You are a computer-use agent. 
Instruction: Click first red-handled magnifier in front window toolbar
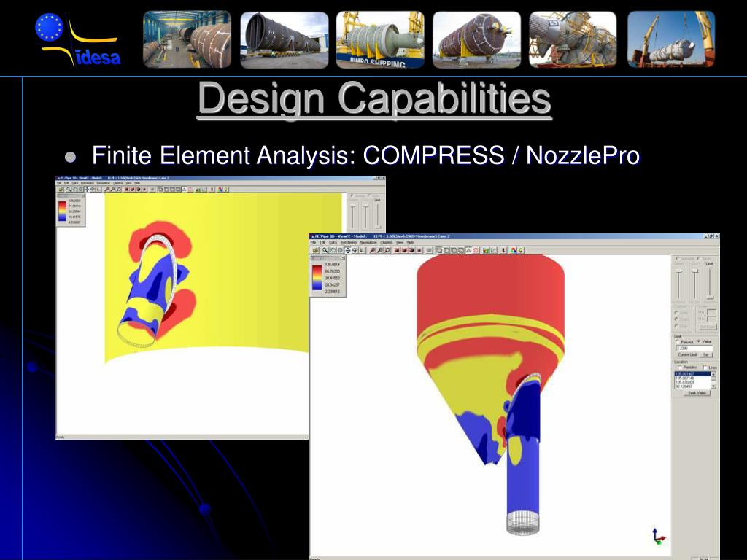point(372,250)
